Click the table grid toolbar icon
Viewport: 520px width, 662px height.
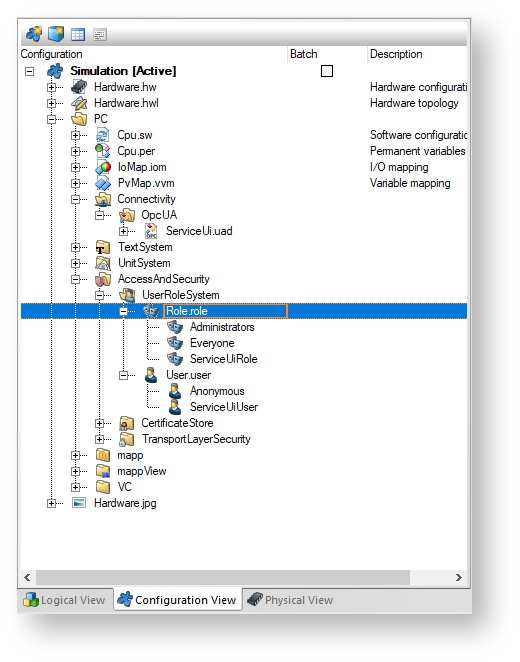pyautogui.click(x=78, y=34)
